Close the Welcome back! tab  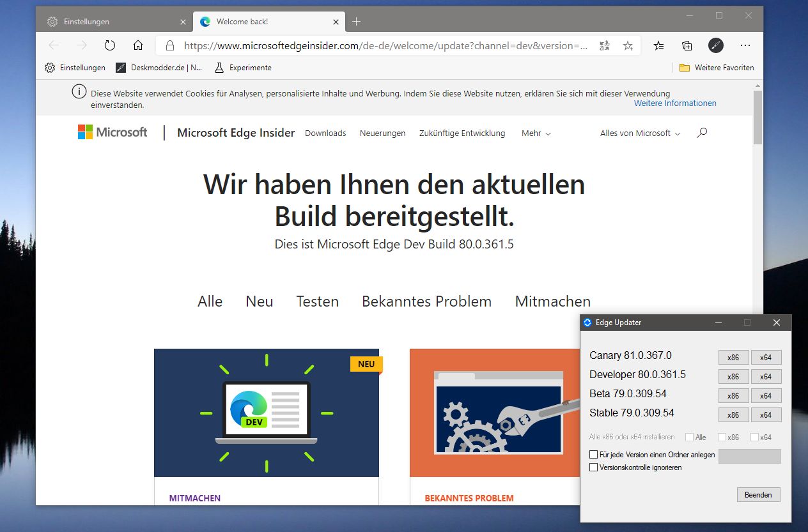click(x=337, y=22)
